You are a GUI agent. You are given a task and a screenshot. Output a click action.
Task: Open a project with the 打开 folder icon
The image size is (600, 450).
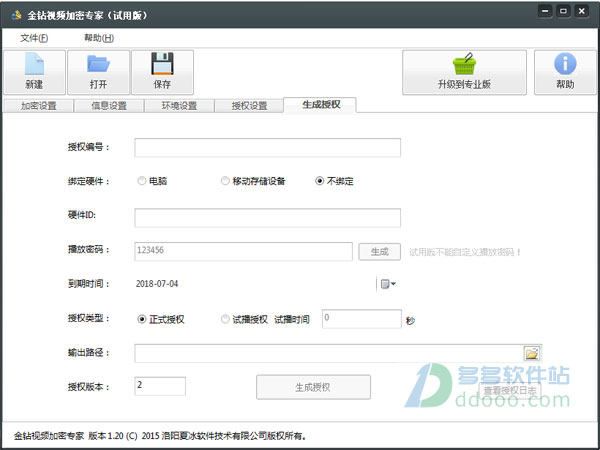click(98, 72)
